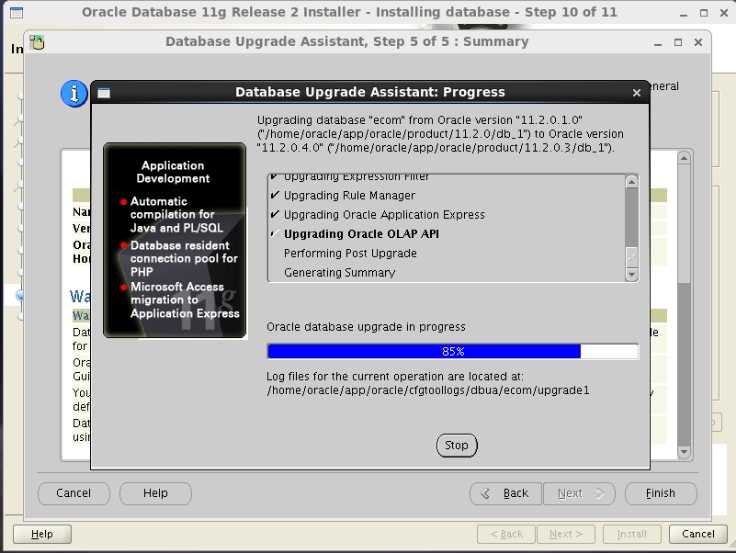Close the Progress dialog
The width and height of the screenshot is (736, 554).
[x=636, y=93]
